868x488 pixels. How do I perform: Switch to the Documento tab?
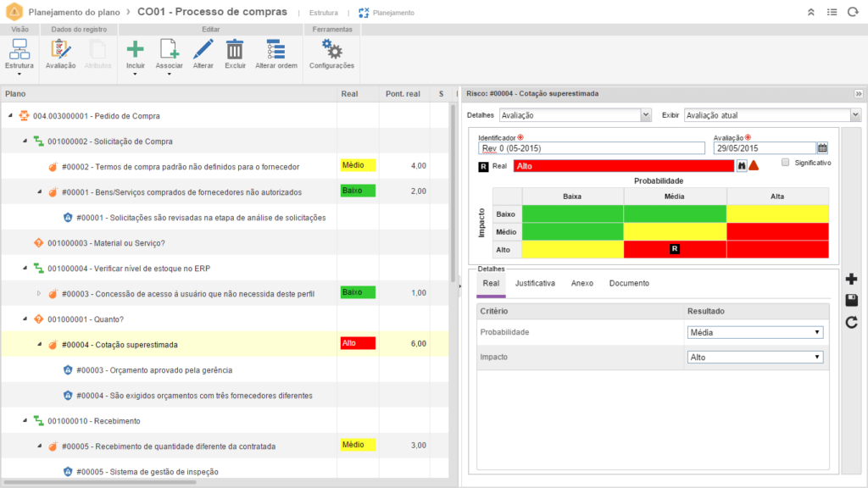(629, 283)
